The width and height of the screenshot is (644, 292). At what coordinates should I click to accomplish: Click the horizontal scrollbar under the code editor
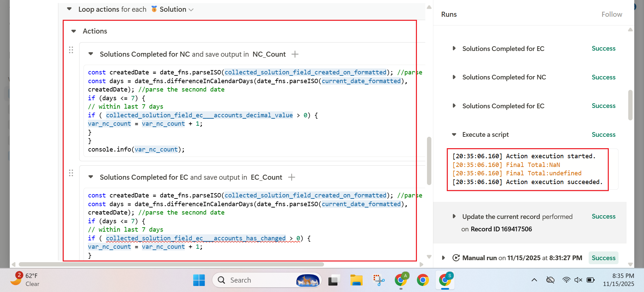tap(171, 264)
